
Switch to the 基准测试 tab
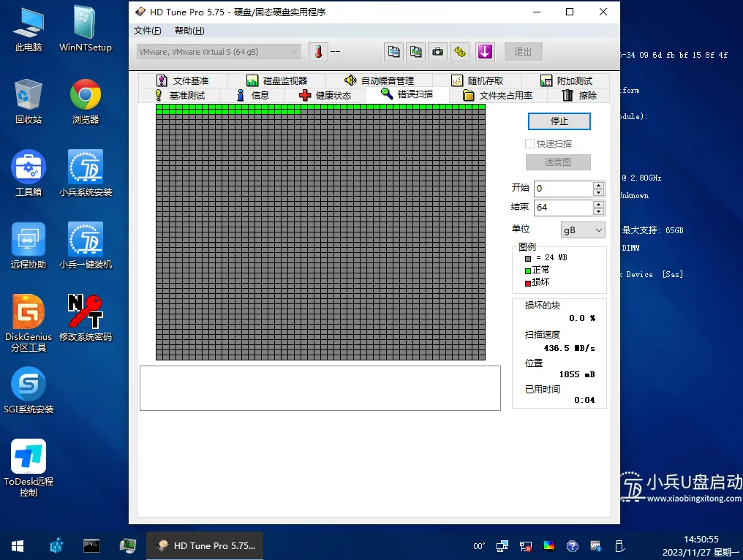(180, 95)
